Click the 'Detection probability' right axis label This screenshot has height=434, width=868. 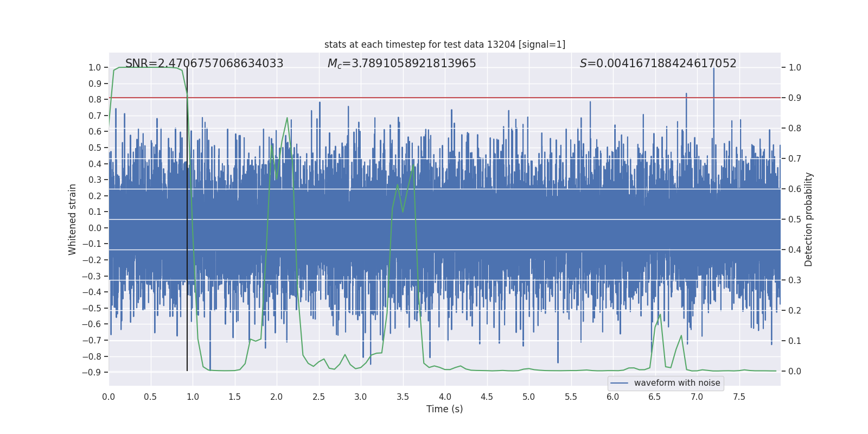[x=808, y=219]
